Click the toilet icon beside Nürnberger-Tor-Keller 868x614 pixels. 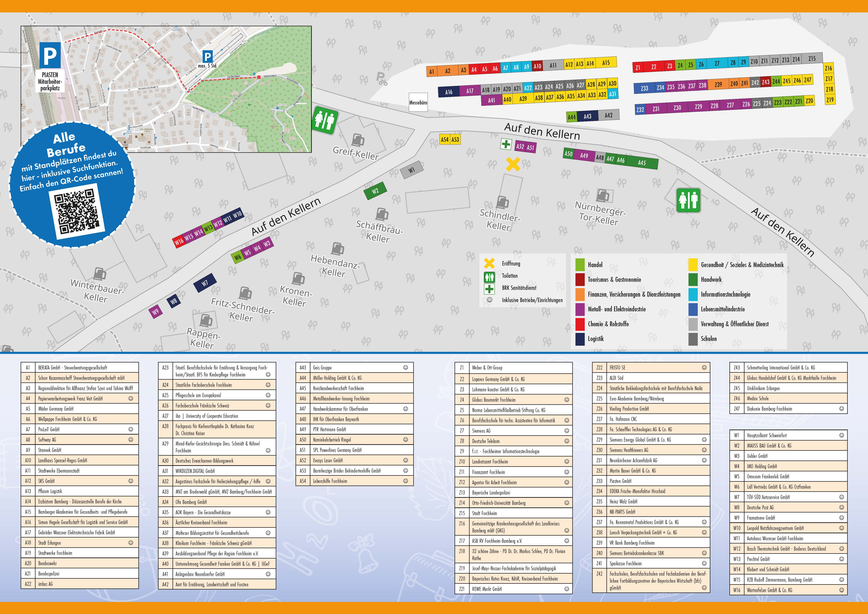tap(688, 200)
